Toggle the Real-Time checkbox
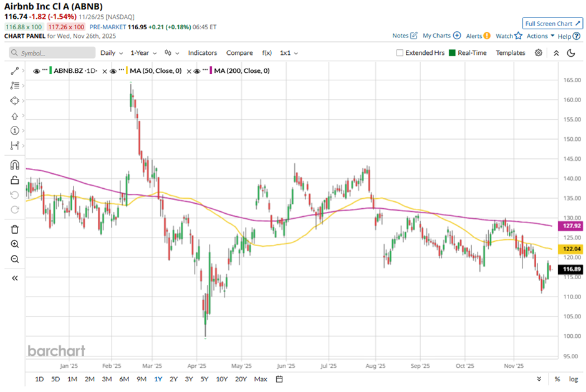Image resolution: width=586 pixels, height=392 pixels. [453, 53]
